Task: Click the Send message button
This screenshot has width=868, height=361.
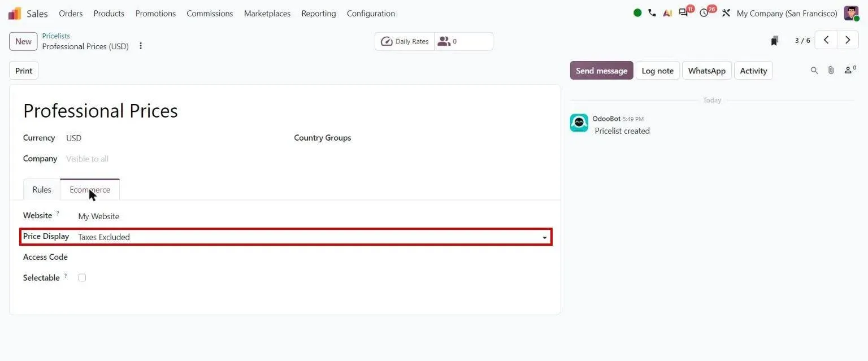Action: [x=601, y=71]
